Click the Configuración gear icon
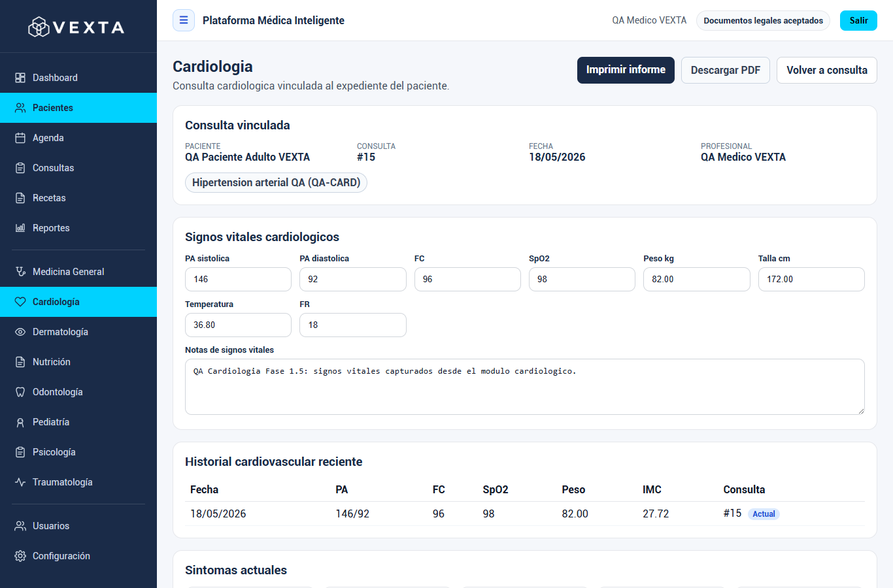 click(x=20, y=556)
